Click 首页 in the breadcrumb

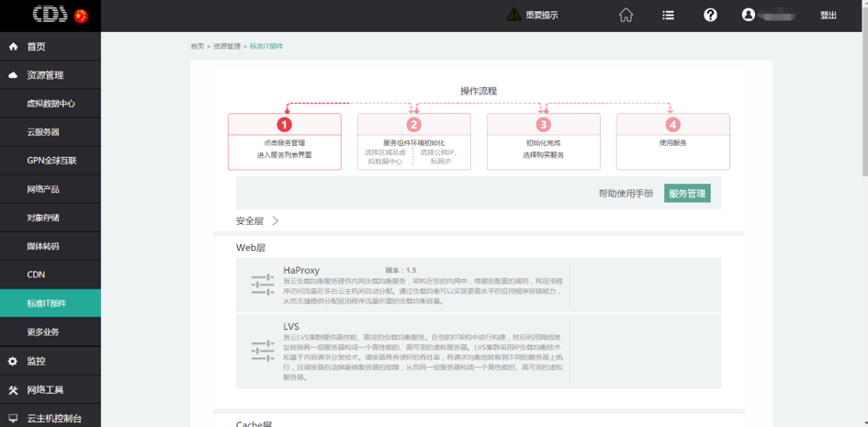197,47
